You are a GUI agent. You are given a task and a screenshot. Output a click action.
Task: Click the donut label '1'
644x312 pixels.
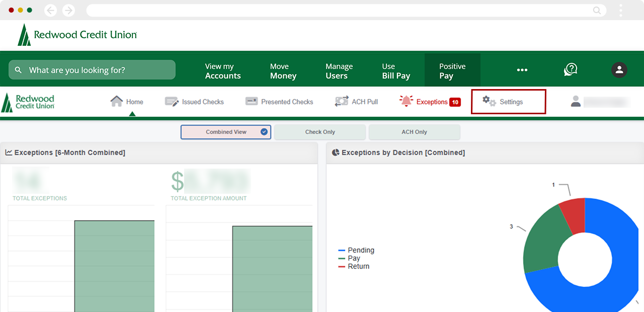pos(553,185)
